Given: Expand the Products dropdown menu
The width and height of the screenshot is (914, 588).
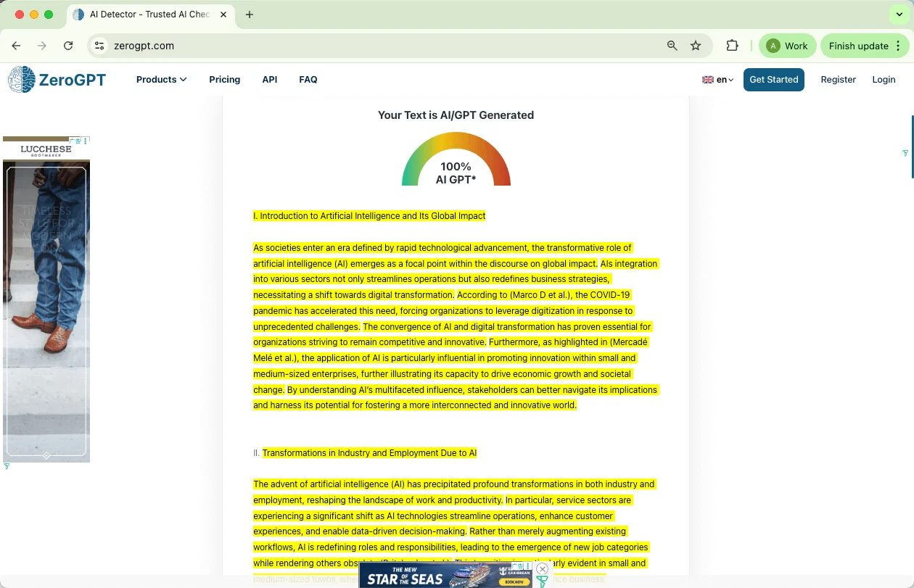Looking at the screenshot, I should pos(161,80).
